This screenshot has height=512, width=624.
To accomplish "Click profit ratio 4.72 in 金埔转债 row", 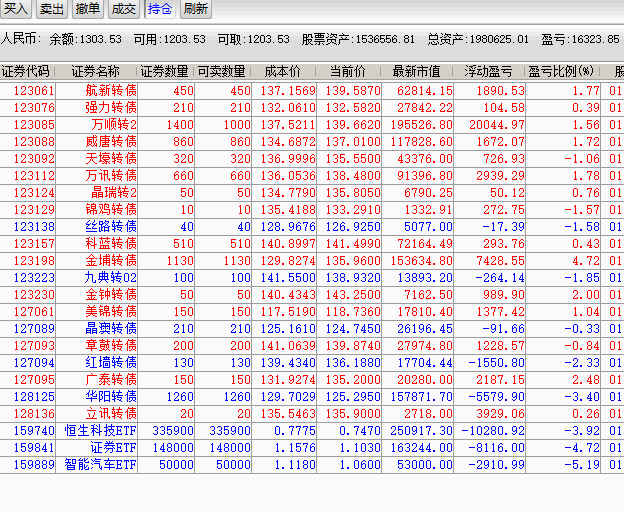I will 586,261.
